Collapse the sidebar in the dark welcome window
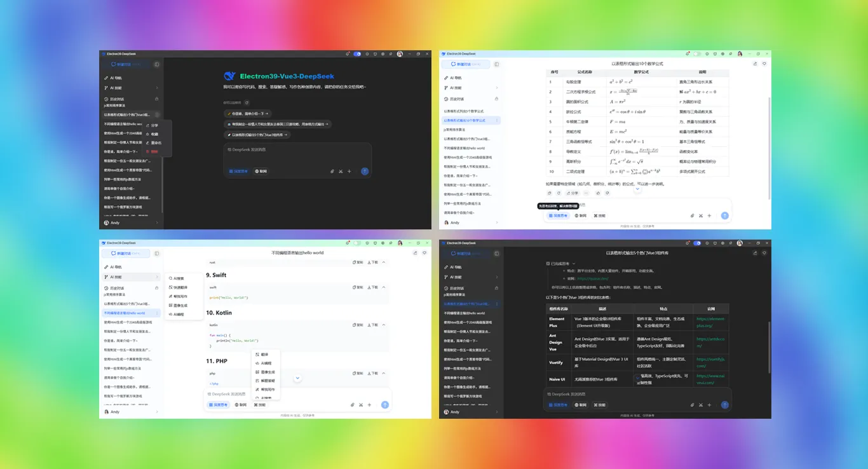This screenshot has width=868, height=469. click(156, 64)
